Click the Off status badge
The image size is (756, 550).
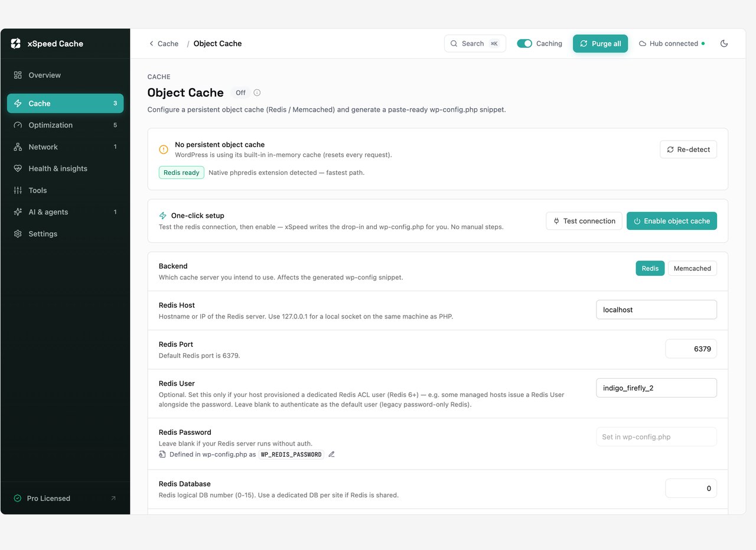pyautogui.click(x=240, y=93)
